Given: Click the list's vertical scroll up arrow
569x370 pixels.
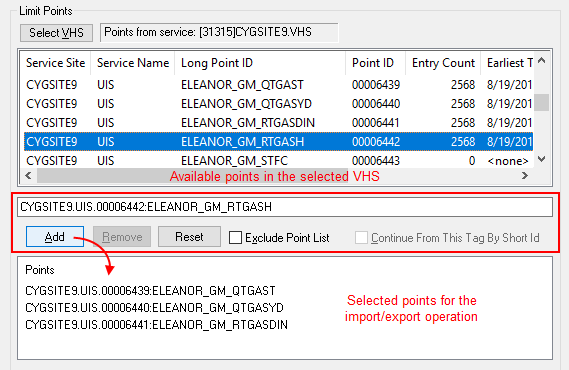Looking at the screenshot, I should (x=542, y=61).
